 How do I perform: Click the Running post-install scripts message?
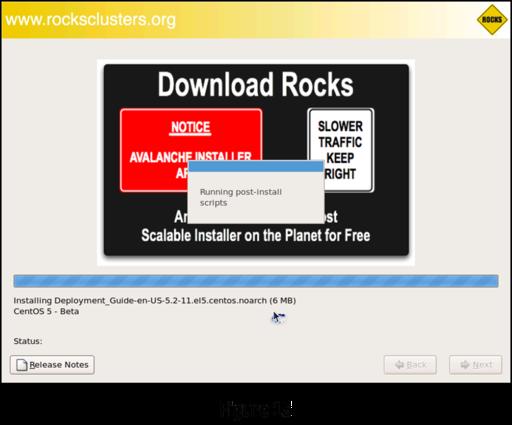[241, 197]
